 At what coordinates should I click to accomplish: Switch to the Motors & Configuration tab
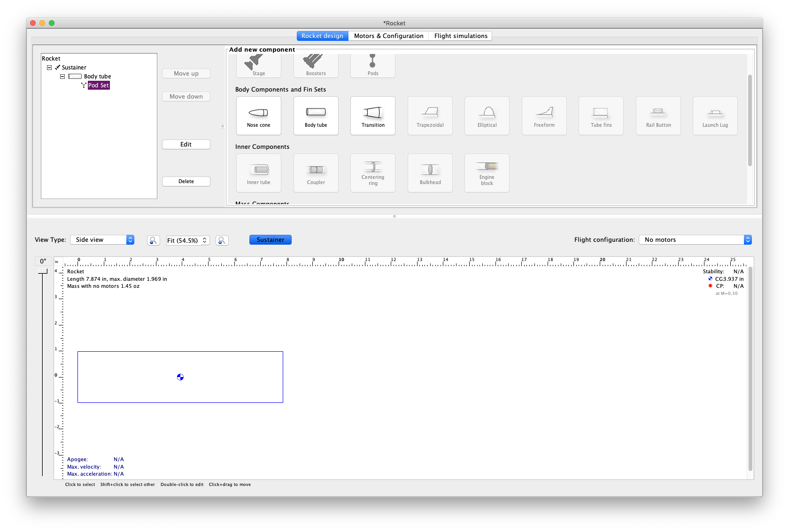(x=388, y=36)
